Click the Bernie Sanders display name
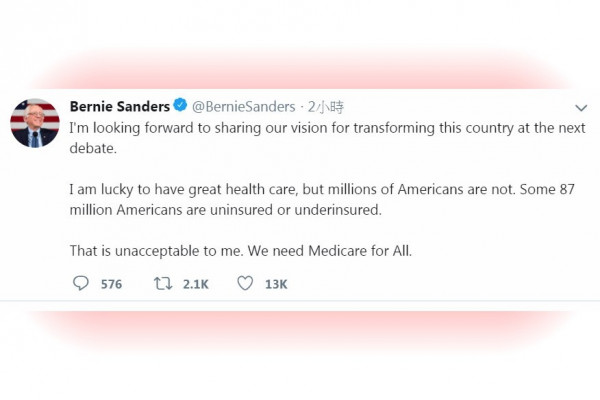 pos(119,105)
